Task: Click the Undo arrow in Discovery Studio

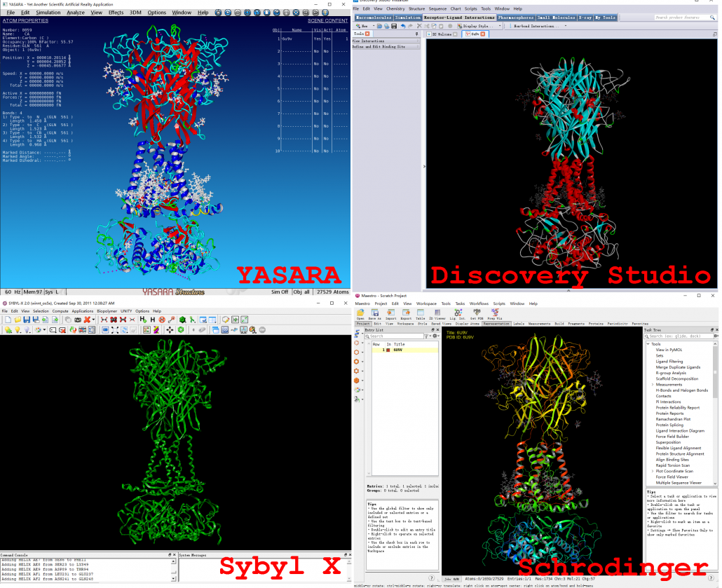Action: tap(402, 26)
